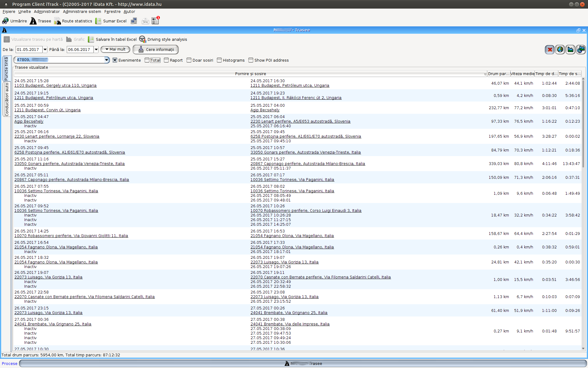This screenshot has height=368, width=588.
Task: Switch to the Conducători auto side tab
Action: (x=7, y=99)
